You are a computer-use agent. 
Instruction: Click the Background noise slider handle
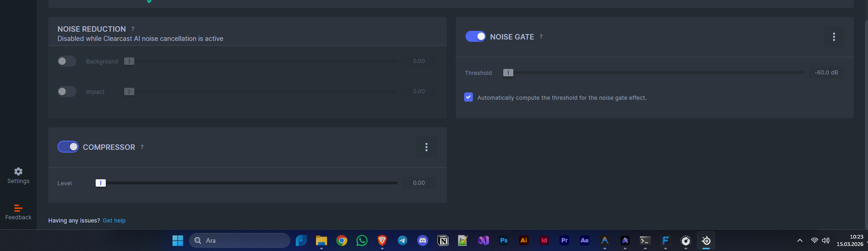[129, 61]
